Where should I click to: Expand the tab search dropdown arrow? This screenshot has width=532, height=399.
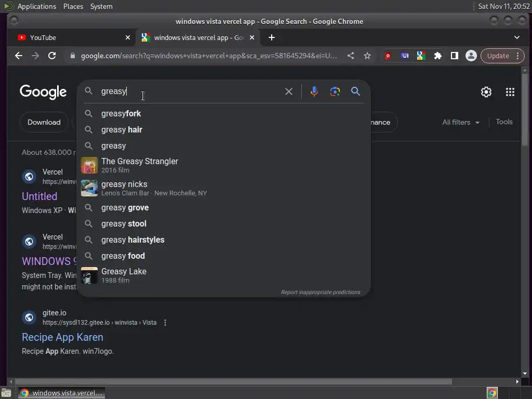pyautogui.click(x=517, y=37)
